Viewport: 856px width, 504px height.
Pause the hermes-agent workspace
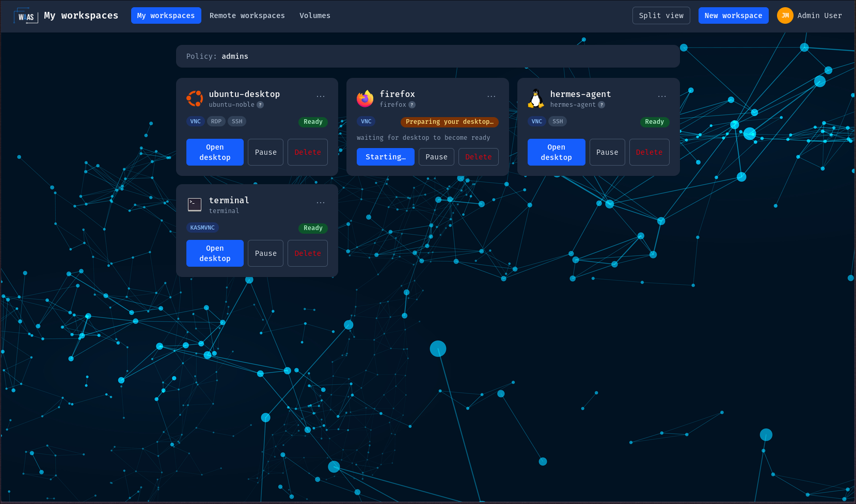pyautogui.click(x=607, y=152)
